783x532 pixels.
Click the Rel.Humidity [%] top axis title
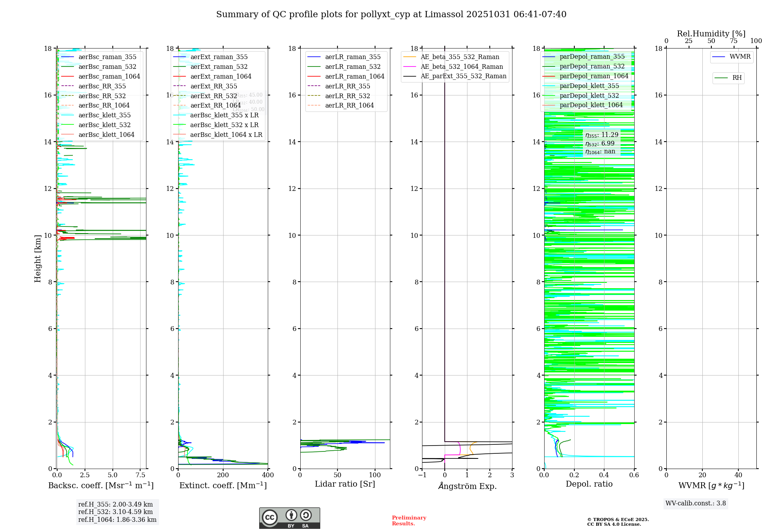click(x=711, y=34)
